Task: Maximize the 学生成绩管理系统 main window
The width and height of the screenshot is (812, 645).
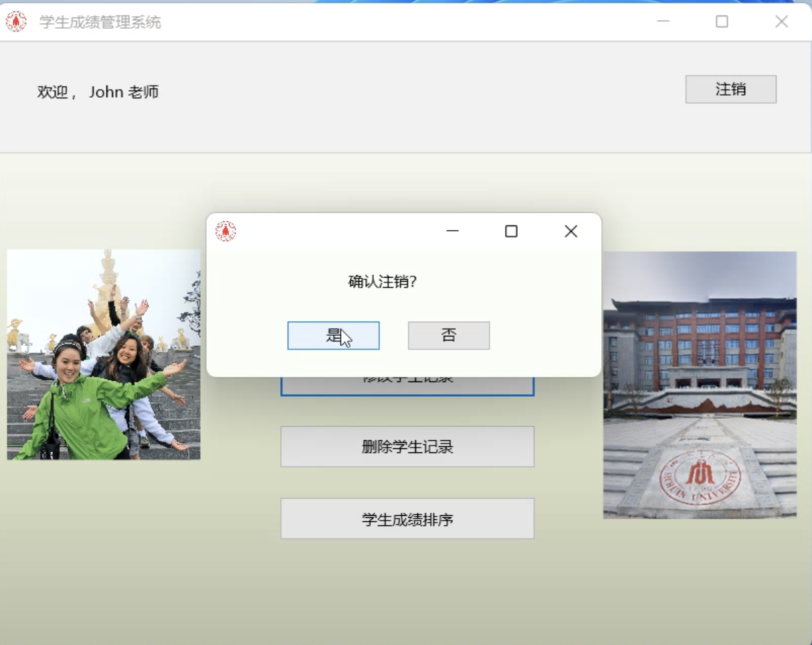Action: [722, 21]
